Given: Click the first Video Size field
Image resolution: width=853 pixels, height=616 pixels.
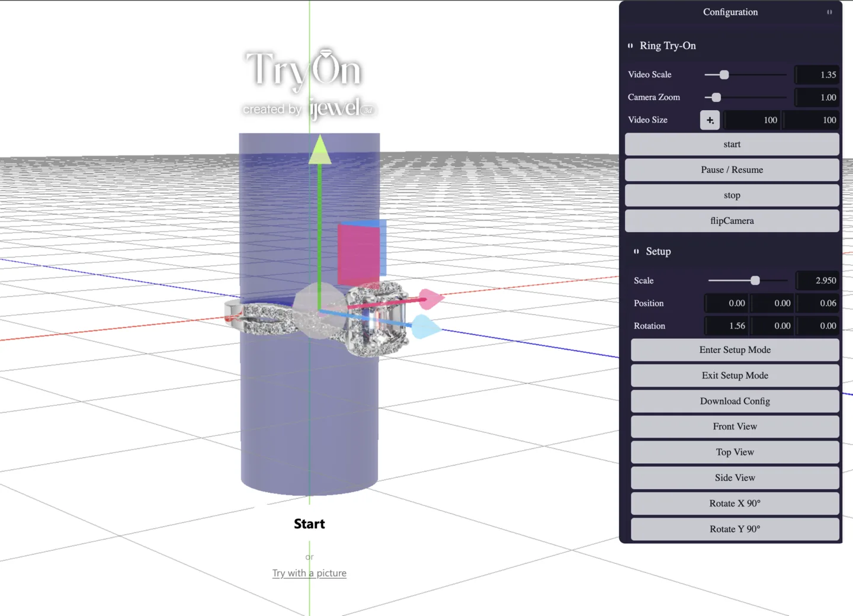Looking at the screenshot, I should tap(752, 120).
